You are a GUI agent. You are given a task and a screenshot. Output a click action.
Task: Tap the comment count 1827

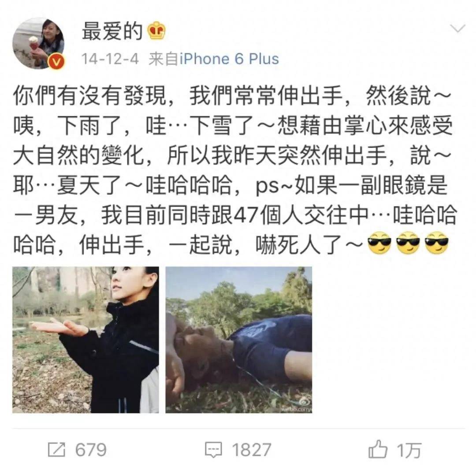[x=251, y=450]
